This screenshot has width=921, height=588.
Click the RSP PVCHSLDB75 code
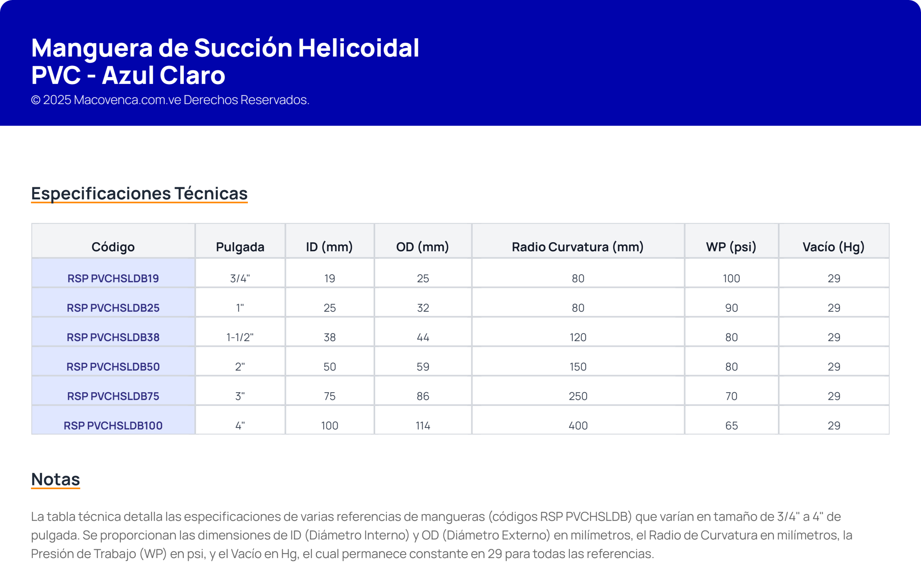click(x=113, y=396)
